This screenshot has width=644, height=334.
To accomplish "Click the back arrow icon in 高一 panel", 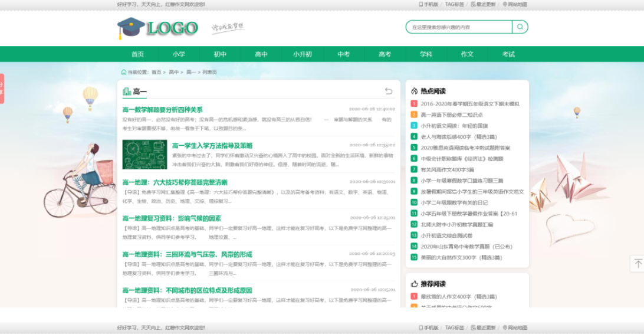I will 388,91.
